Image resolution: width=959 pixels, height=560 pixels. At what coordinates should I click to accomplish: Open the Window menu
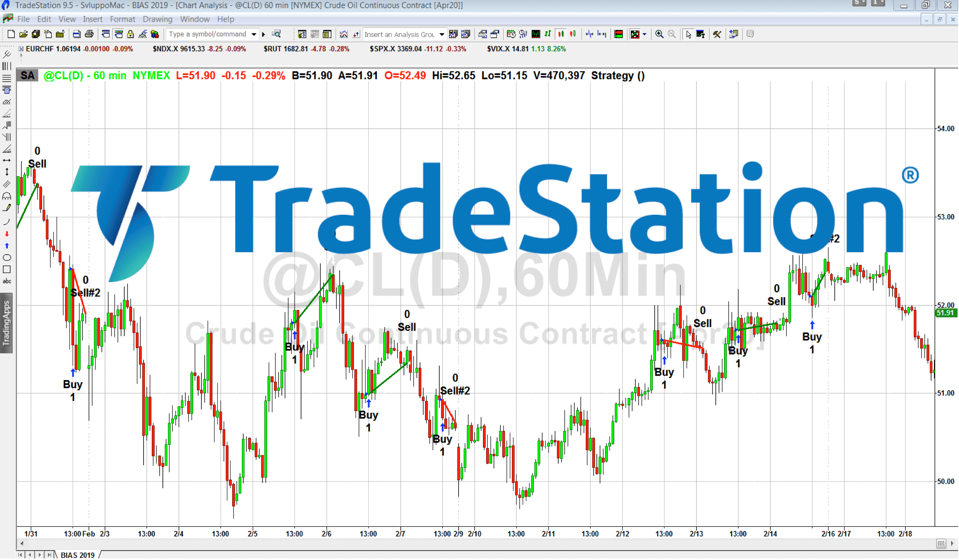click(x=195, y=19)
